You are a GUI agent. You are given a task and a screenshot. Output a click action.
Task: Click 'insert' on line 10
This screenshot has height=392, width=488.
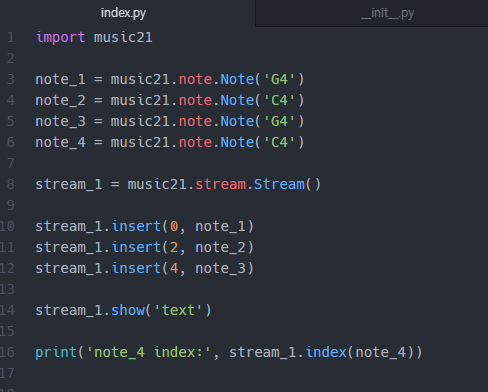(x=136, y=226)
